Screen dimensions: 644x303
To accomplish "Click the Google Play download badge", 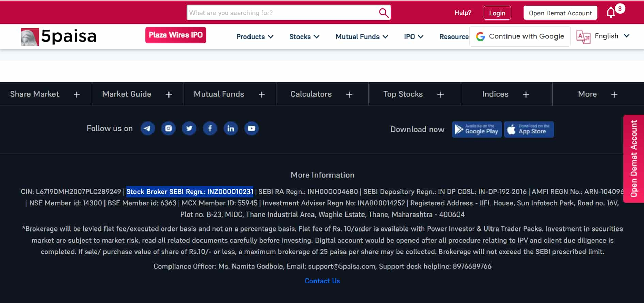I will (x=477, y=129).
